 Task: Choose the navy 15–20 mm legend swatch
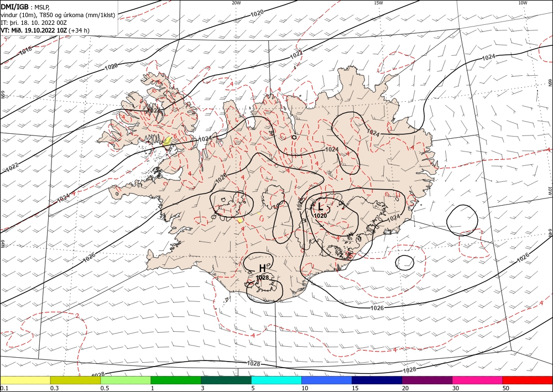[x=377, y=380]
